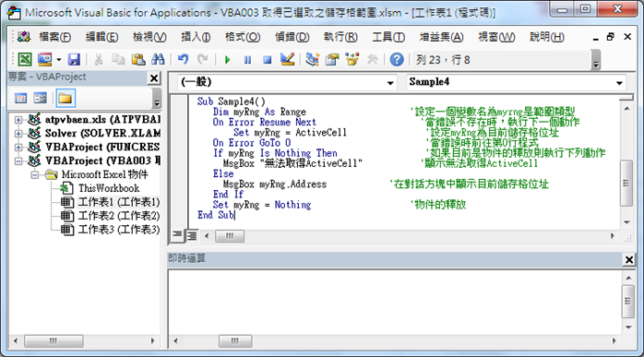Expand the VBAProject (FUNCRES) node

point(18,147)
